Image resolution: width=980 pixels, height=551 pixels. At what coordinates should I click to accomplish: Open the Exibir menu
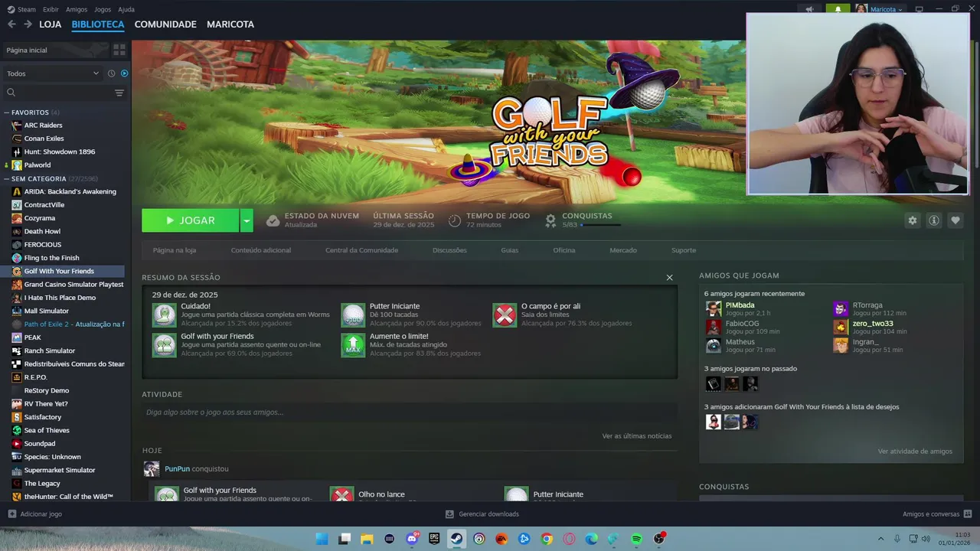click(51, 9)
